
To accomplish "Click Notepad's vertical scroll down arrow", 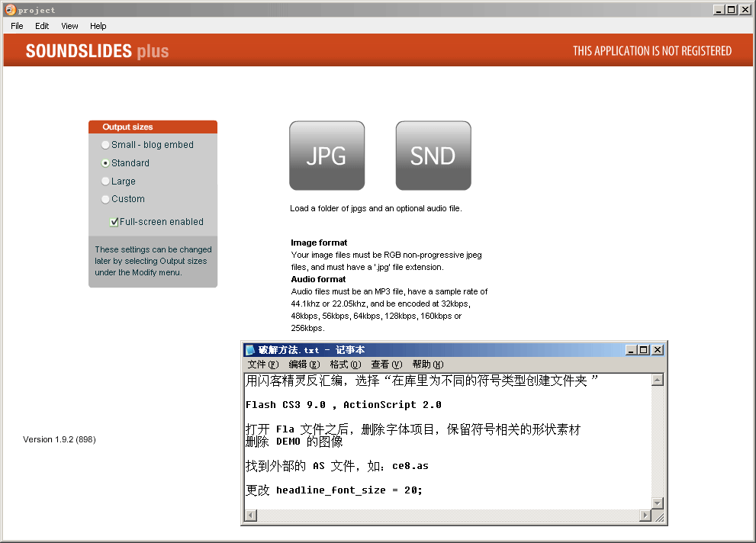I will (x=657, y=503).
